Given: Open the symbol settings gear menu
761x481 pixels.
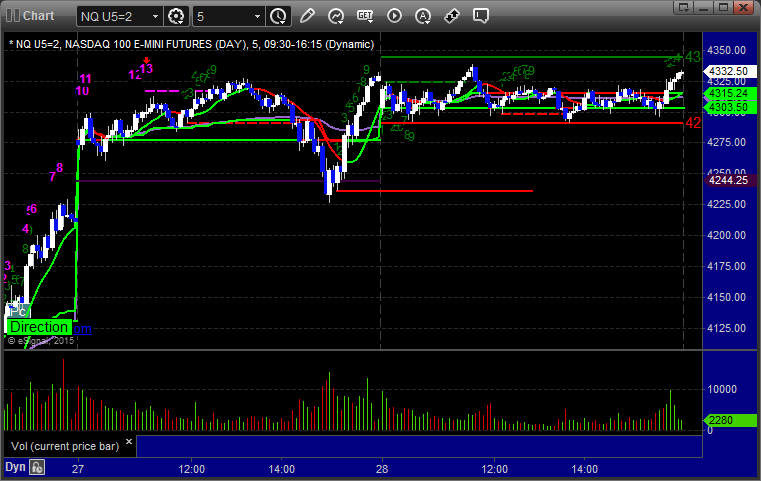Looking at the screenshot, I should 176,16.
